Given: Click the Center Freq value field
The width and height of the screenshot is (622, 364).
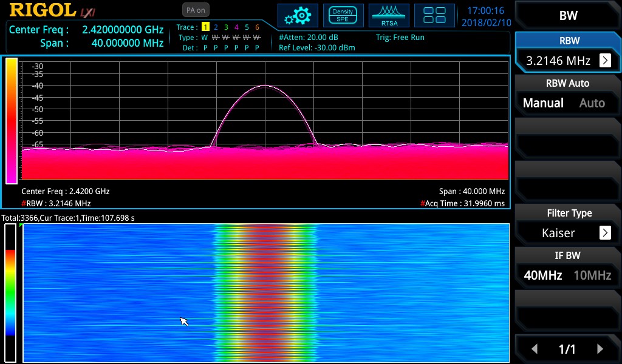Looking at the screenshot, I should (123, 30).
